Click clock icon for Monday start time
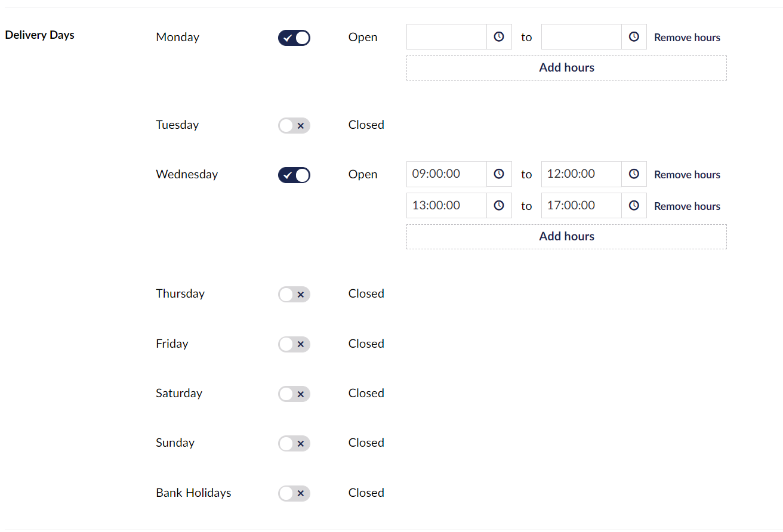 pyautogui.click(x=499, y=37)
